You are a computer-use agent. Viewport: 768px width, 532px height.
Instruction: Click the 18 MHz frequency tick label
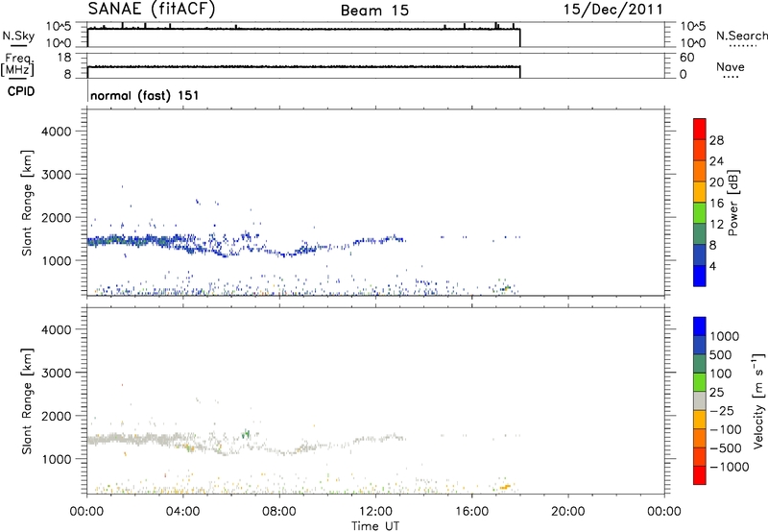(x=64, y=58)
